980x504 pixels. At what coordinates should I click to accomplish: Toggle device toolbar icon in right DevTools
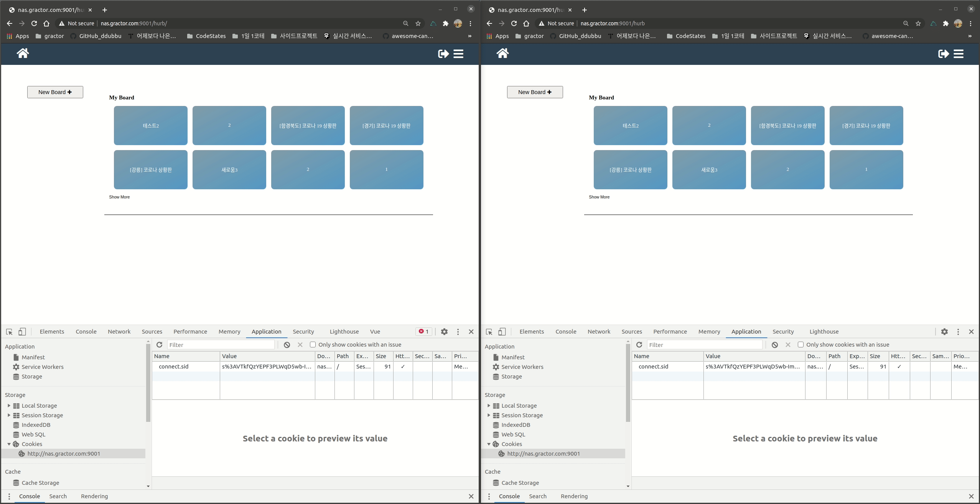[502, 332]
